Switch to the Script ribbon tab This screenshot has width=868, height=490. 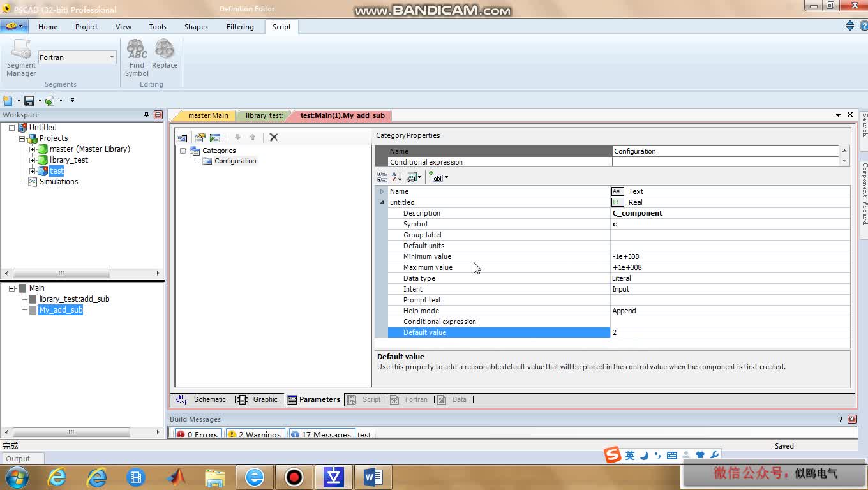[281, 26]
